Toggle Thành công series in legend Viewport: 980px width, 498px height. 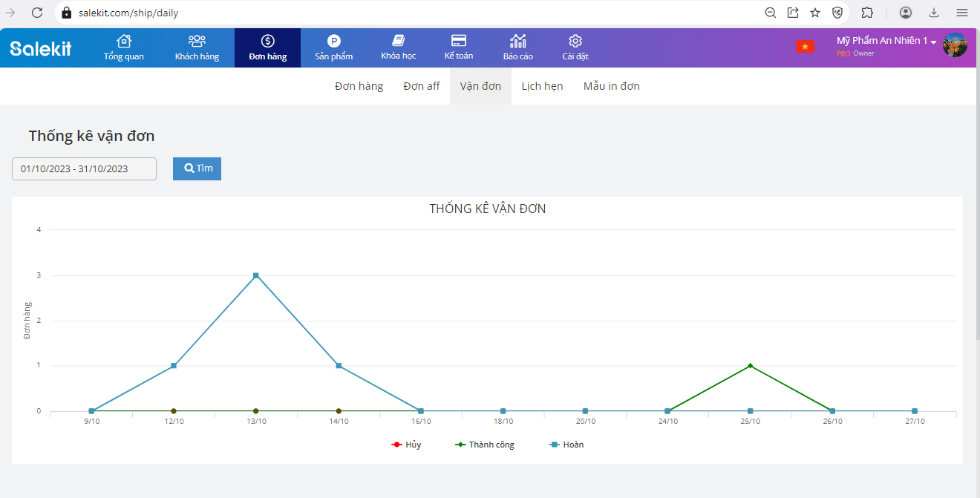point(484,445)
